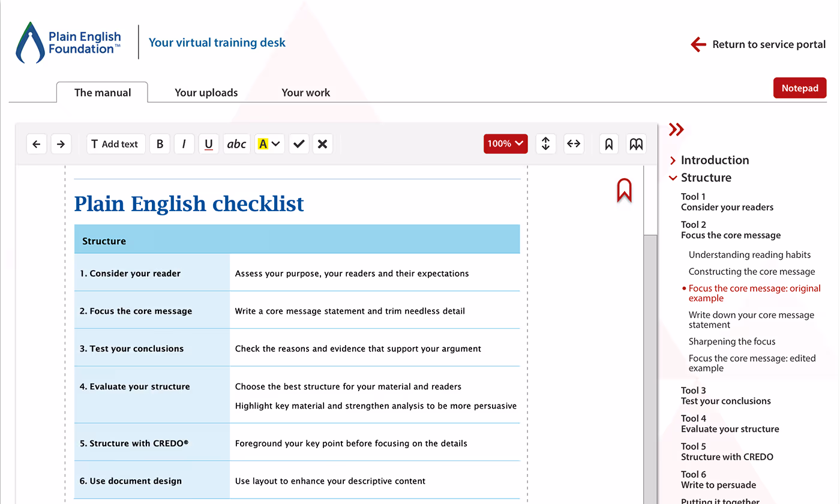
Task: Add a bookmark with the single bookmark icon
Action: tap(609, 144)
